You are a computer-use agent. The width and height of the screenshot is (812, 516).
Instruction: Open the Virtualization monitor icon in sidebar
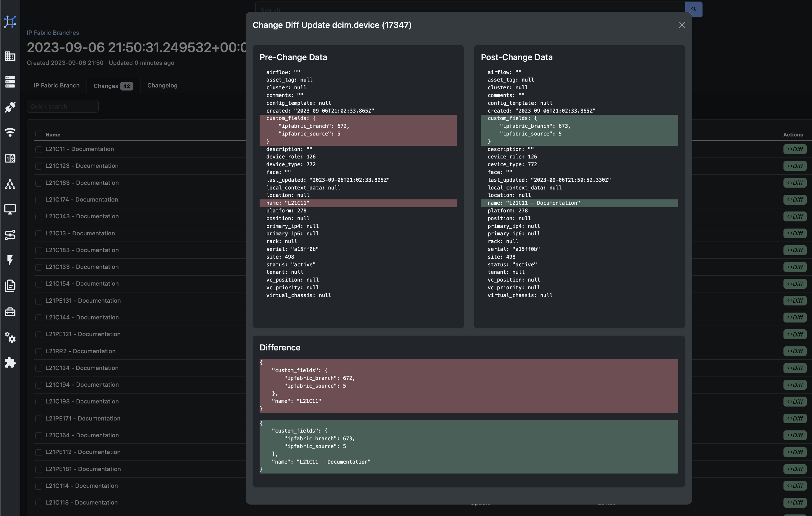[x=10, y=209]
